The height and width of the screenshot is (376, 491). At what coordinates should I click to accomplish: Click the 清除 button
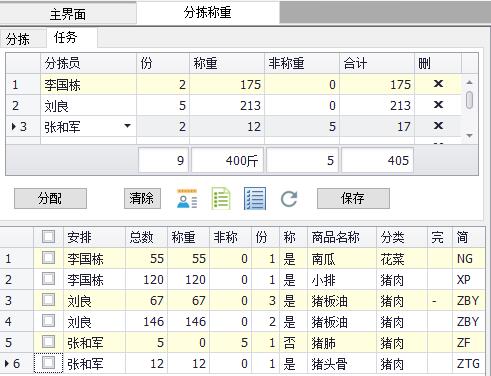pyautogui.click(x=142, y=198)
